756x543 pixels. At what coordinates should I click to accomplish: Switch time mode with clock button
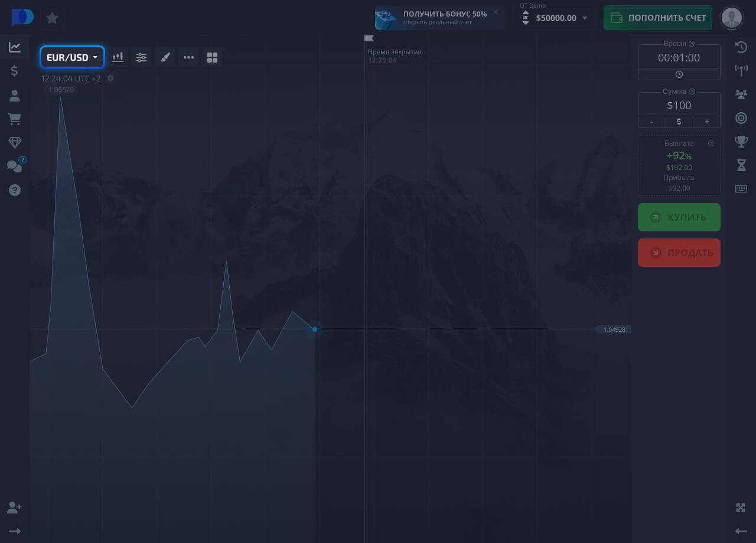[679, 74]
